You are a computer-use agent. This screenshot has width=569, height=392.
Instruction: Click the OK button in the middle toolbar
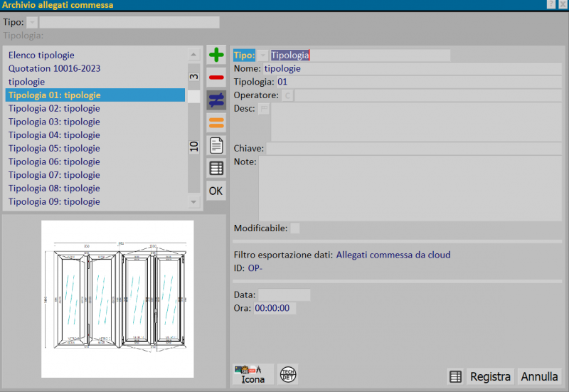pyautogui.click(x=216, y=191)
